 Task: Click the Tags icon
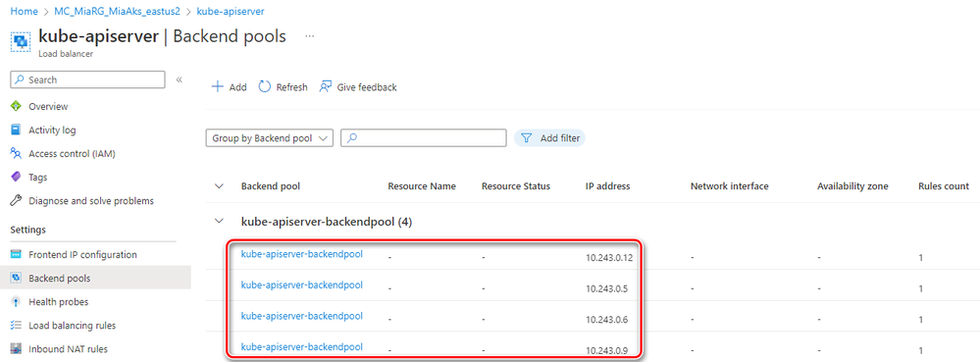click(17, 177)
